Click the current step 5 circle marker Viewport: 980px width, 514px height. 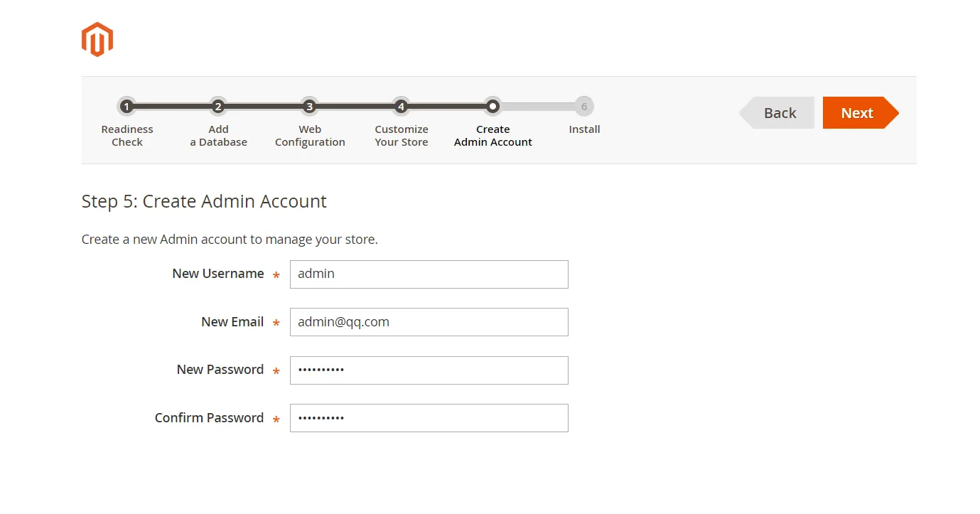click(x=492, y=107)
